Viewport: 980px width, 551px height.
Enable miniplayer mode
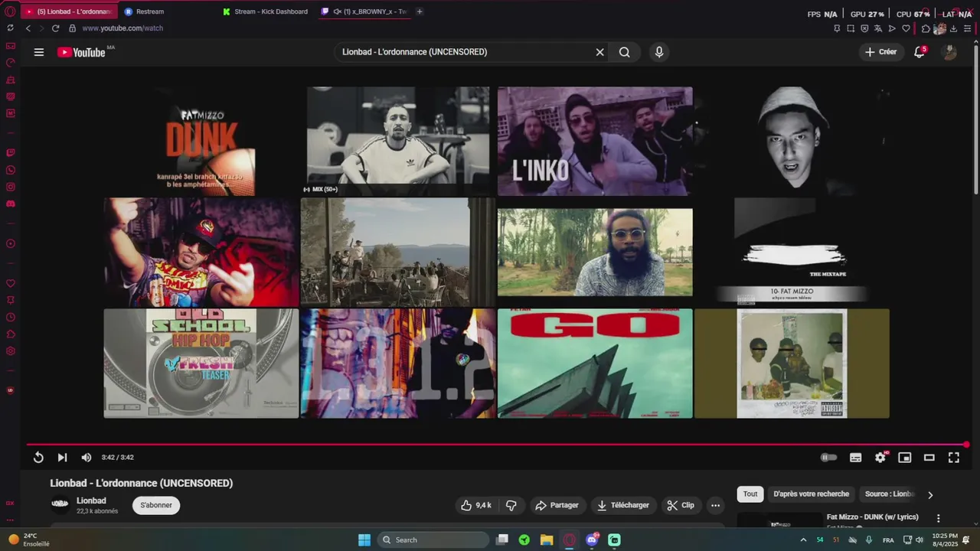pos(905,458)
